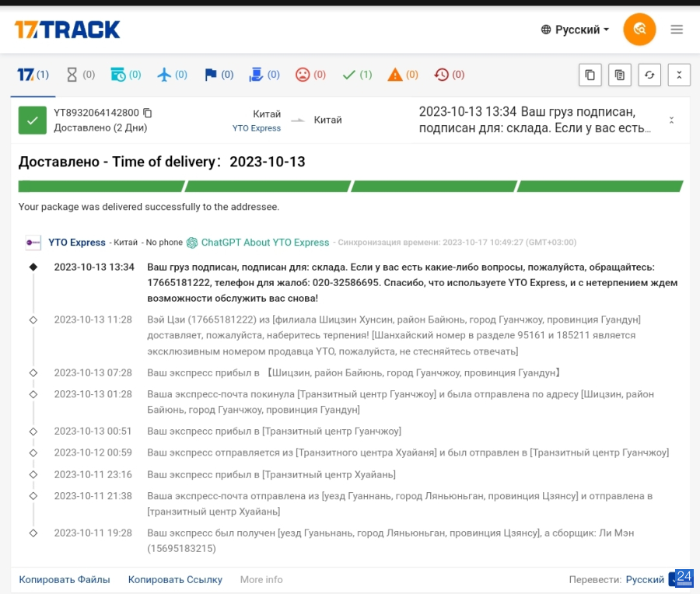Open the hamburger menu
The image size is (700, 594).
click(x=677, y=30)
